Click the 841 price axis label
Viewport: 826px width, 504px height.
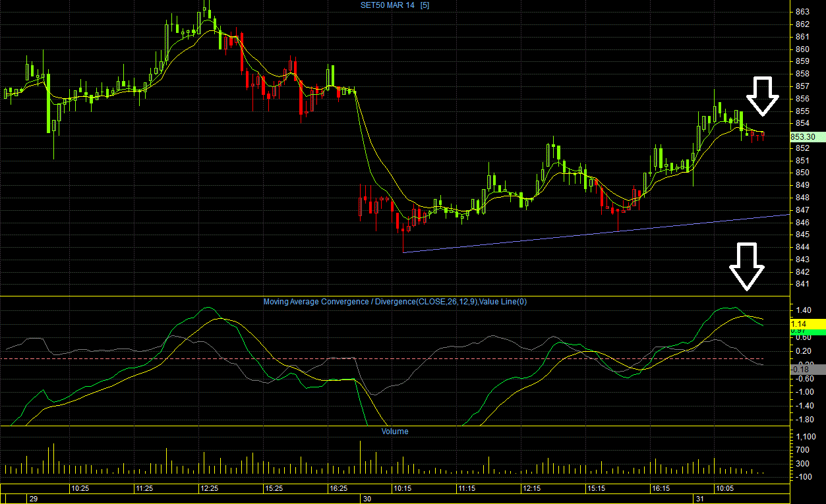803,284
